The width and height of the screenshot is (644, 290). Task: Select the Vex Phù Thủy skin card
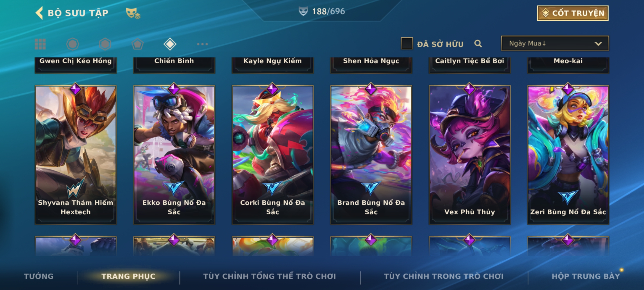pos(470,155)
